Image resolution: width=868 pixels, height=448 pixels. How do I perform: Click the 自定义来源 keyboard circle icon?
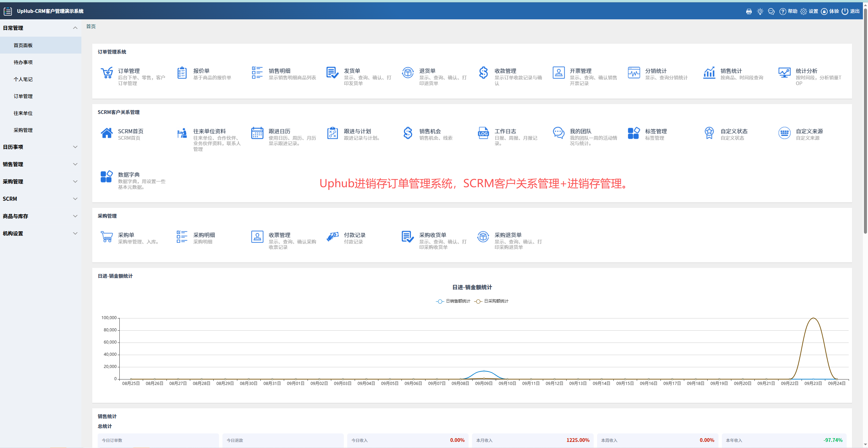pyautogui.click(x=784, y=133)
